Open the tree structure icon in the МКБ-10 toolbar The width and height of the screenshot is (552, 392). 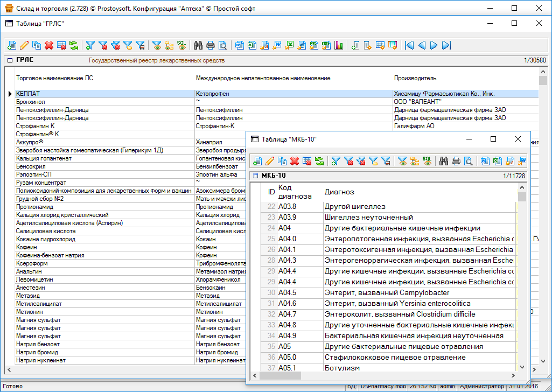pos(415,161)
